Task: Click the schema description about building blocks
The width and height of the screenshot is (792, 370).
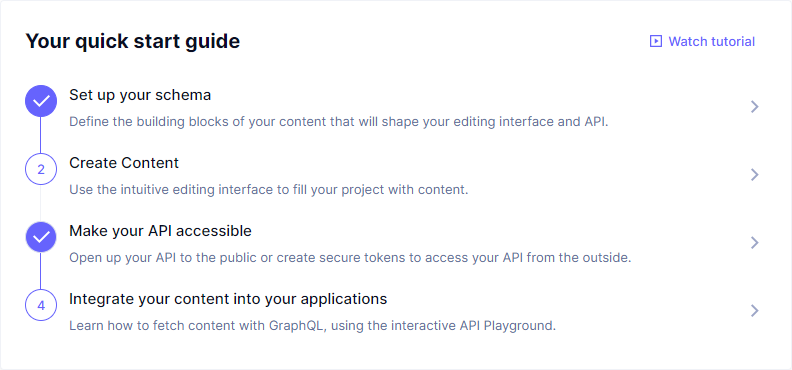Action: point(338,122)
